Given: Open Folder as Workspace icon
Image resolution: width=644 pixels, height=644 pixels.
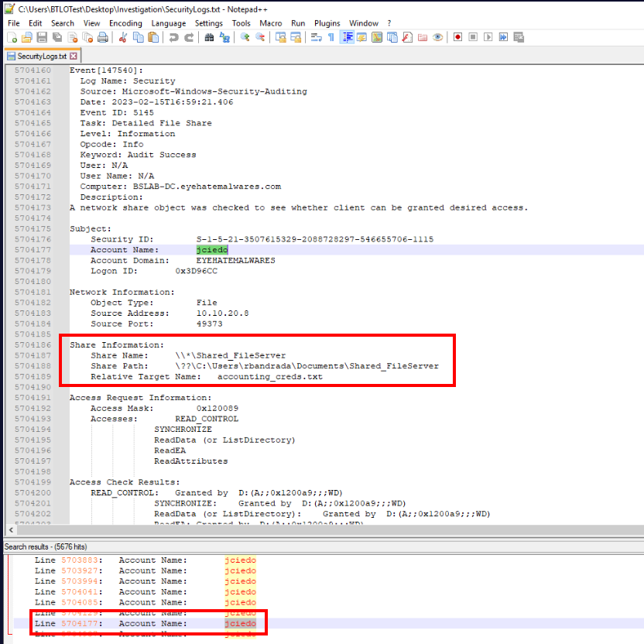Looking at the screenshot, I should point(423,37).
